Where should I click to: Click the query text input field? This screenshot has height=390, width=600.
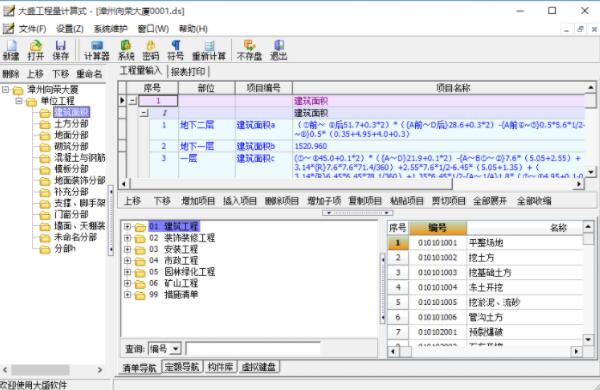[x=253, y=349]
